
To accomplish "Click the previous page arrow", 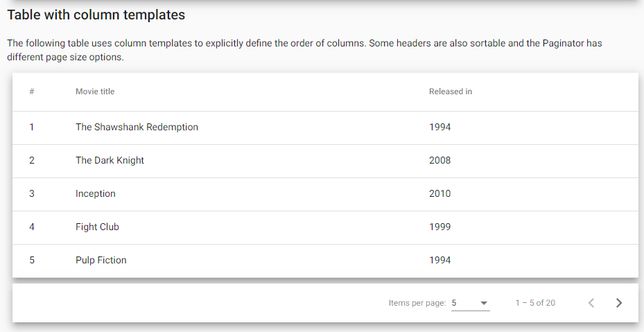I will 591,303.
